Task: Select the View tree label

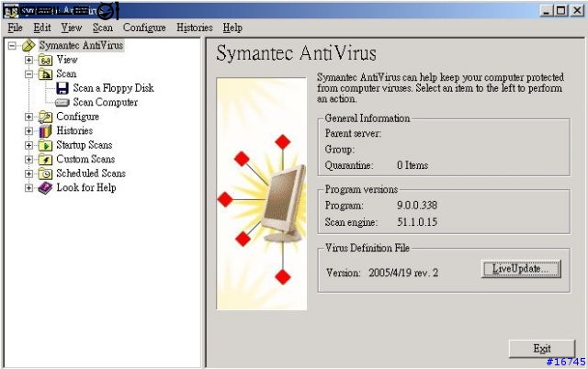Action: tap(67, 60)
